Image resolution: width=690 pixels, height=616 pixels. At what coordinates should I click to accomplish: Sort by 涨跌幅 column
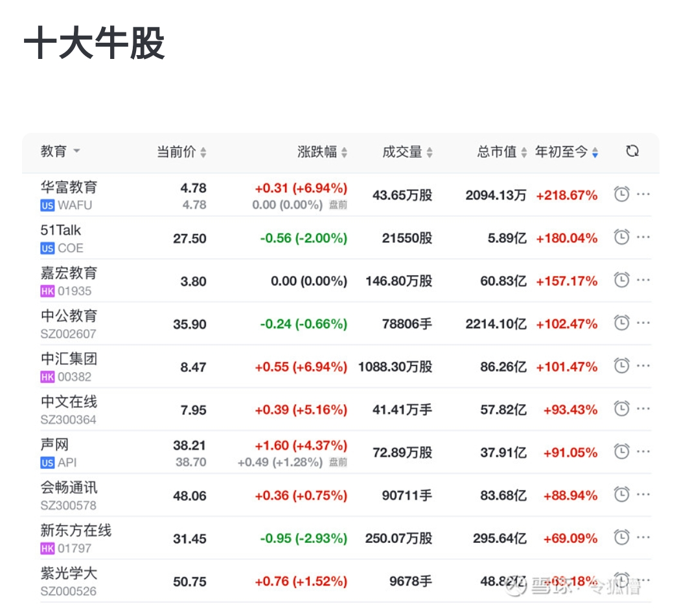(x=323, y=152)
